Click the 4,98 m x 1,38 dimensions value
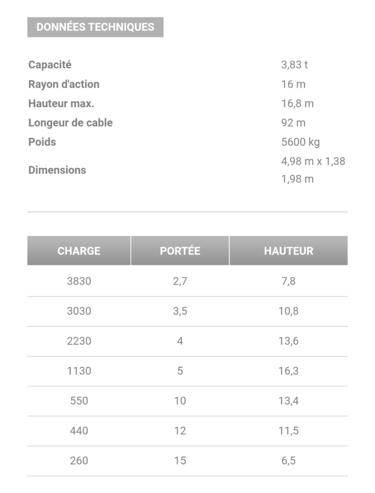375x493 pixels. tap(313, 161)
